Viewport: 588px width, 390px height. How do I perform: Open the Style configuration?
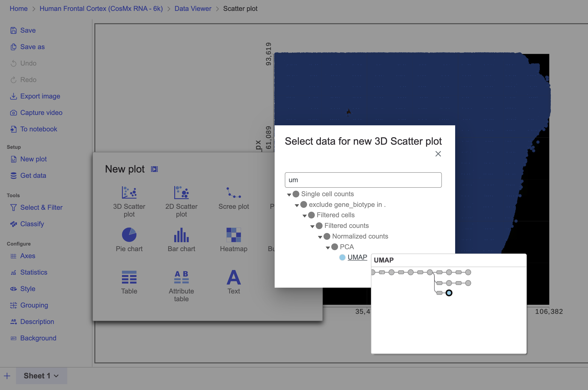(x=28, y=289)
